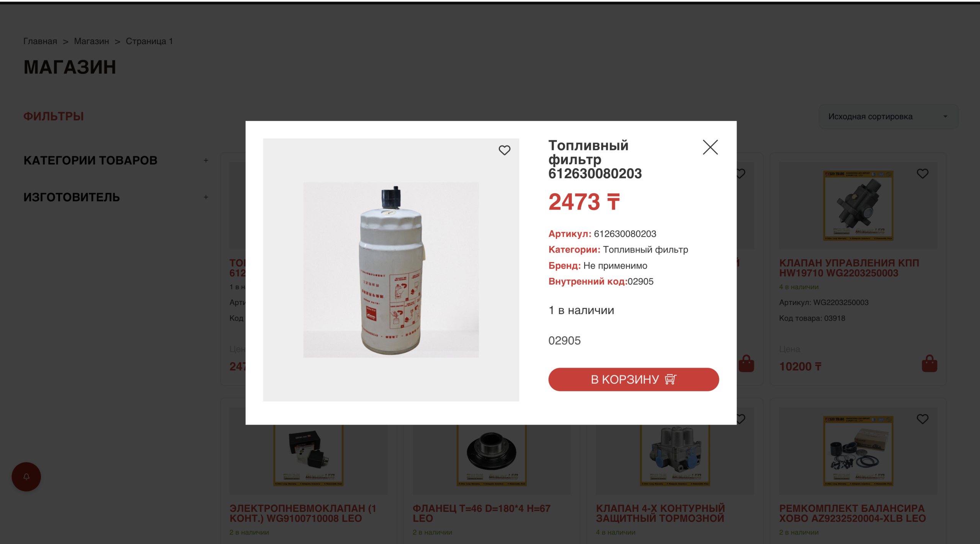Open Клапан 4-х контурный защитный product title

[x=660, y=513]
